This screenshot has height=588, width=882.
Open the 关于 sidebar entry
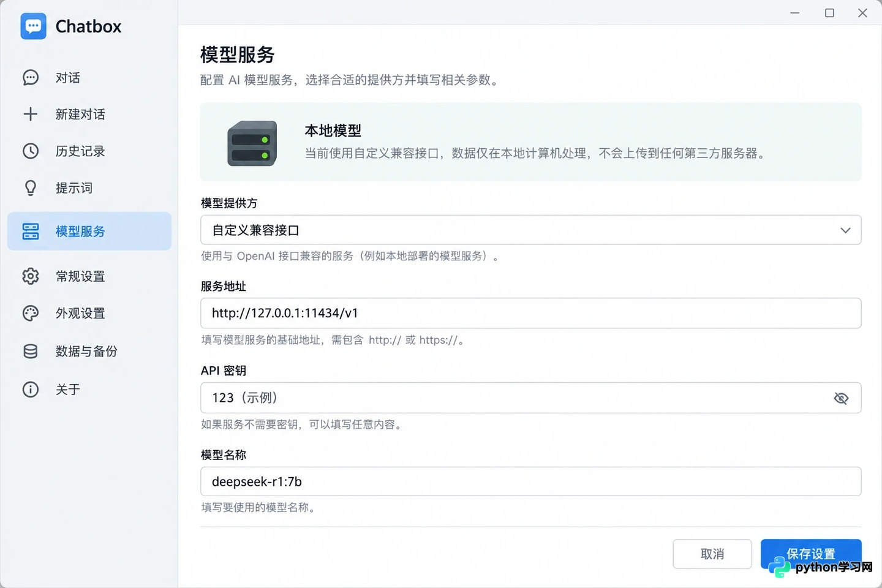[x=89, y=389]
